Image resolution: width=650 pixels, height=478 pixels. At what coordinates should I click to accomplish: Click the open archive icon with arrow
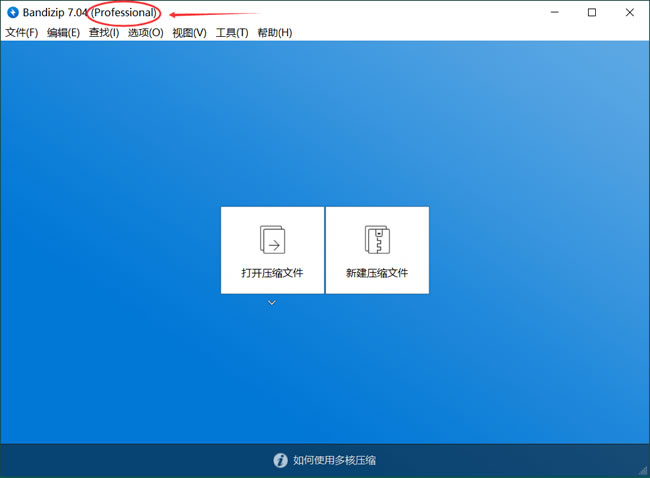pos(272,239)
